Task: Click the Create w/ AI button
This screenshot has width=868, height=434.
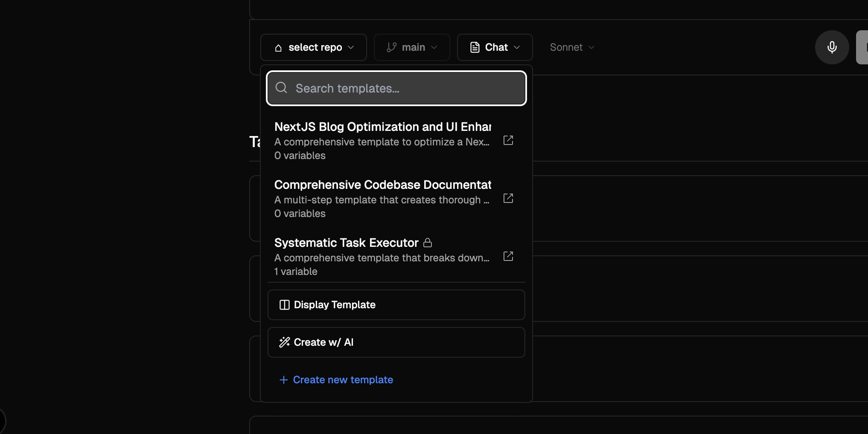Action: (396, 342)
